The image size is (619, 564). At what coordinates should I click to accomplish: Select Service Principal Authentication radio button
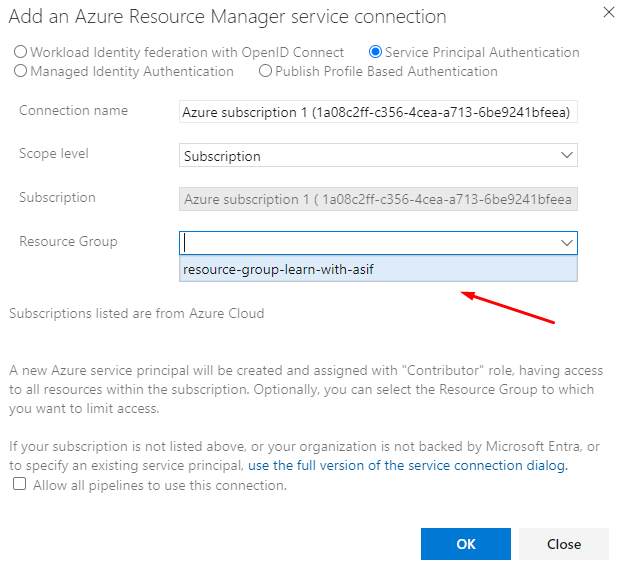pyautogui.click(x=375, y=52)
